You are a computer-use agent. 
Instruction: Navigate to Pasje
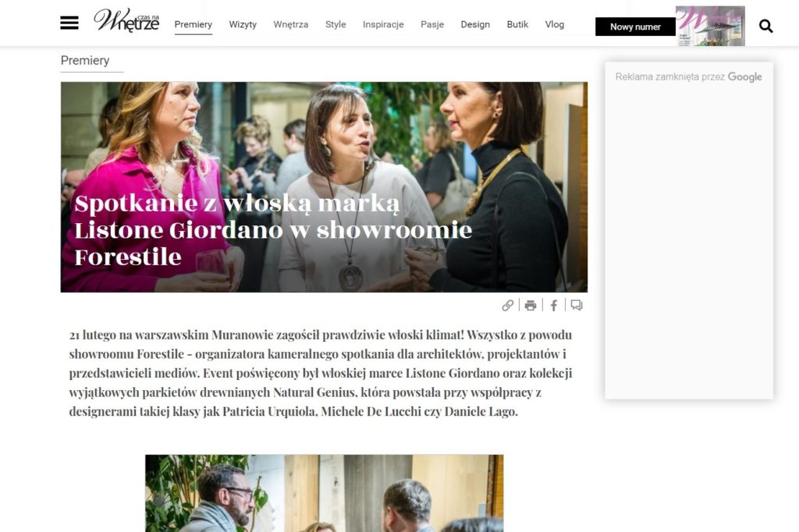[432, 24]
